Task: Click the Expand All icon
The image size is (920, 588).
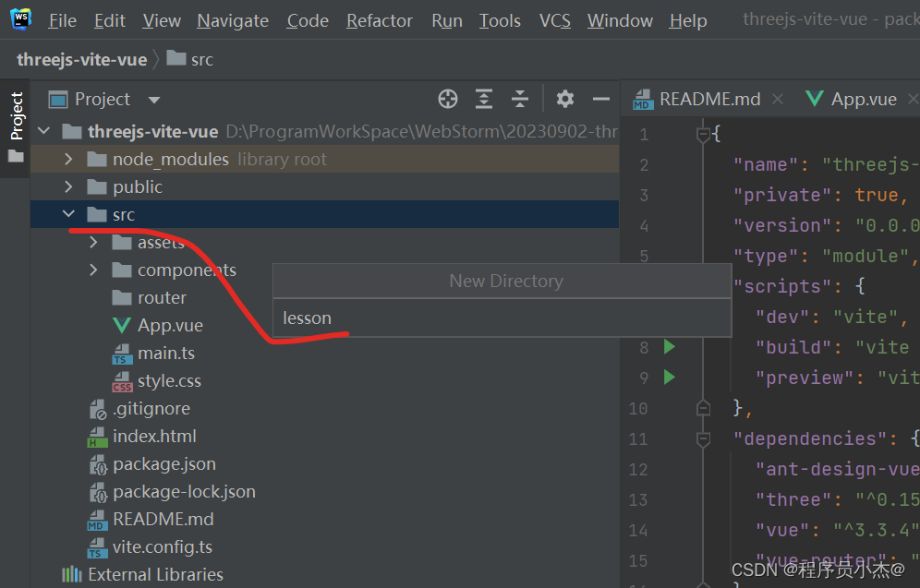Action: pos(483,99)
